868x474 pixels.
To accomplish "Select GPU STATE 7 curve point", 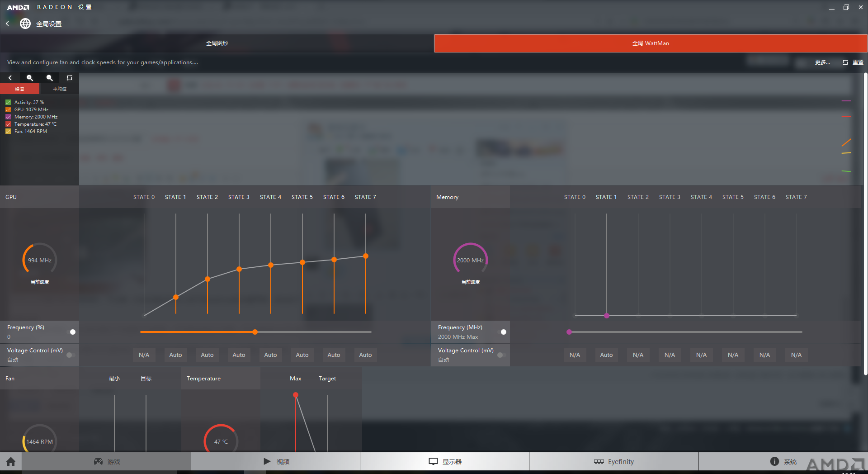I will [x=366, y=256].
